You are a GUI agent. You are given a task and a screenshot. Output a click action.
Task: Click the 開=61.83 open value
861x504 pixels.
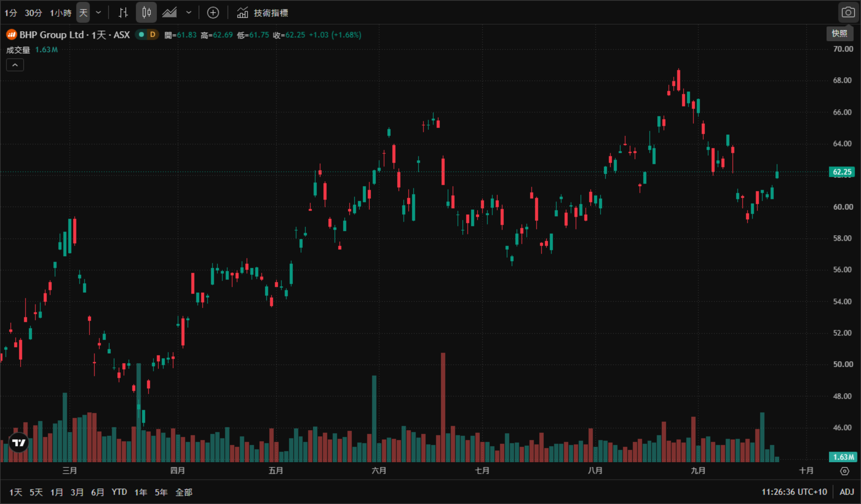tap(181, 35)
